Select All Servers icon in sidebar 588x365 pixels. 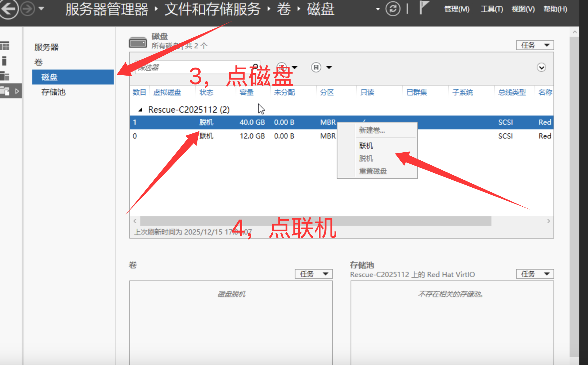coord(5,76)
